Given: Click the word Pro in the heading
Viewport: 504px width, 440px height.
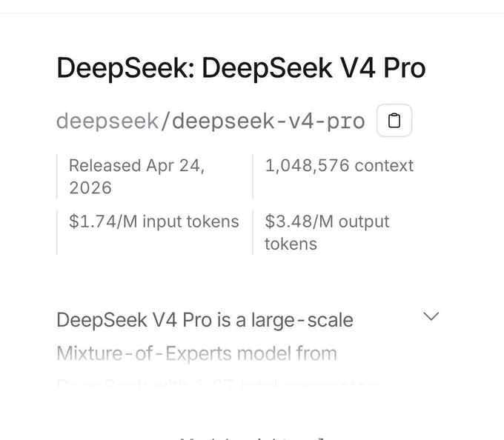Looking at the screenshot, I should [405, 68].
